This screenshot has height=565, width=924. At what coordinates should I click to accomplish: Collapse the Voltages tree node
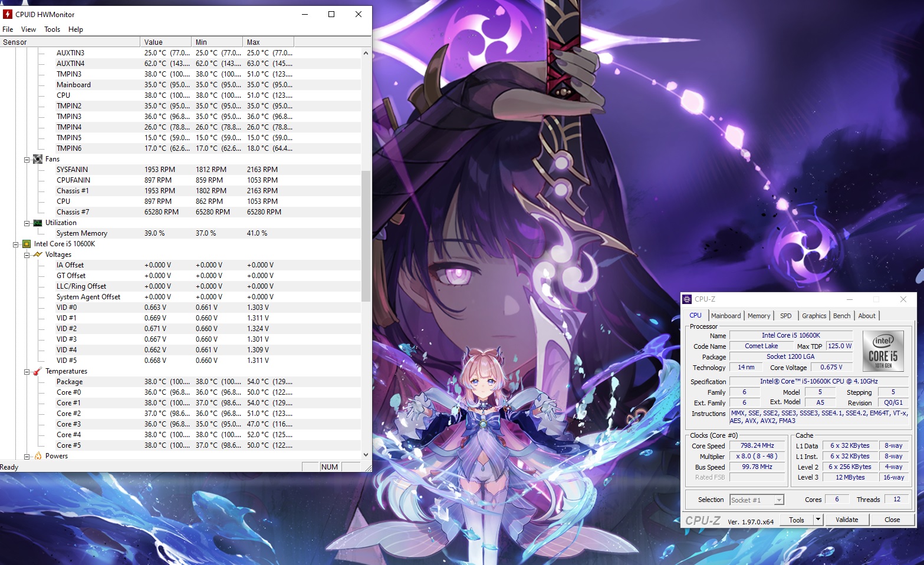click(x=27, y=255)
